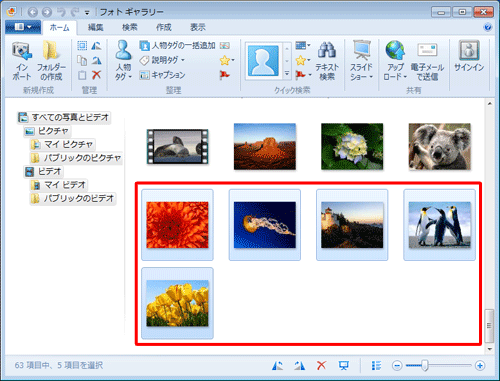This screenshot has height=381, width=500.
Task: Click the scrollbar up arrow in gallery
Action: [x=489, y=104]
